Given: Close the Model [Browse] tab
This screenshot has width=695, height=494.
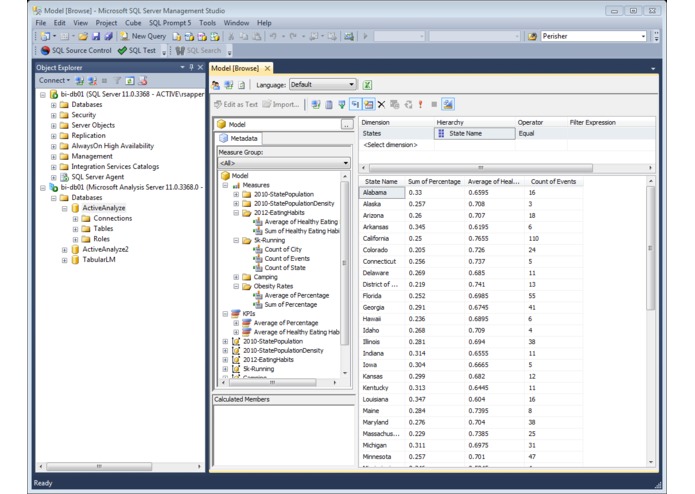Looking at the screenshot, I should coord(267,68).
